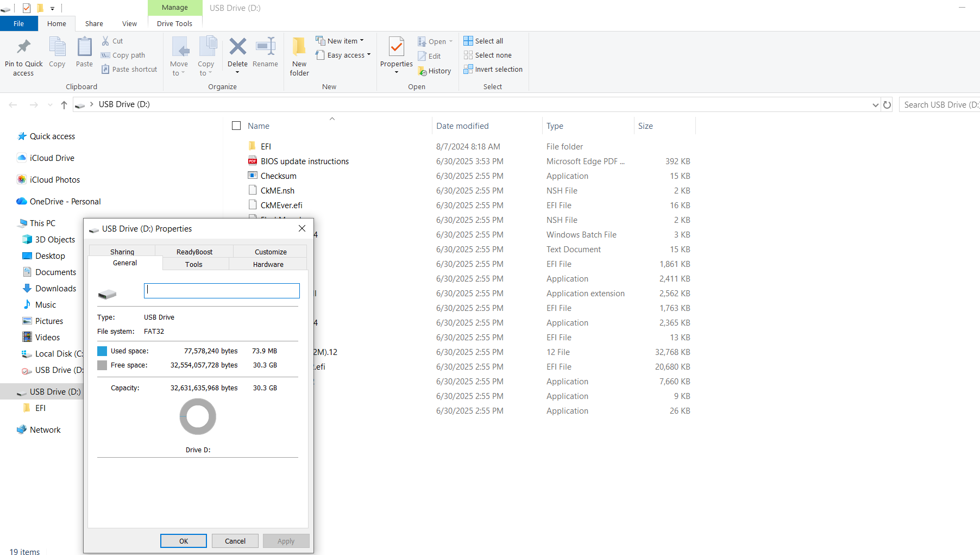Select Music in navigation pane
Screen dimensions: 980x555
pyautogui.click(x=46, y=304)
